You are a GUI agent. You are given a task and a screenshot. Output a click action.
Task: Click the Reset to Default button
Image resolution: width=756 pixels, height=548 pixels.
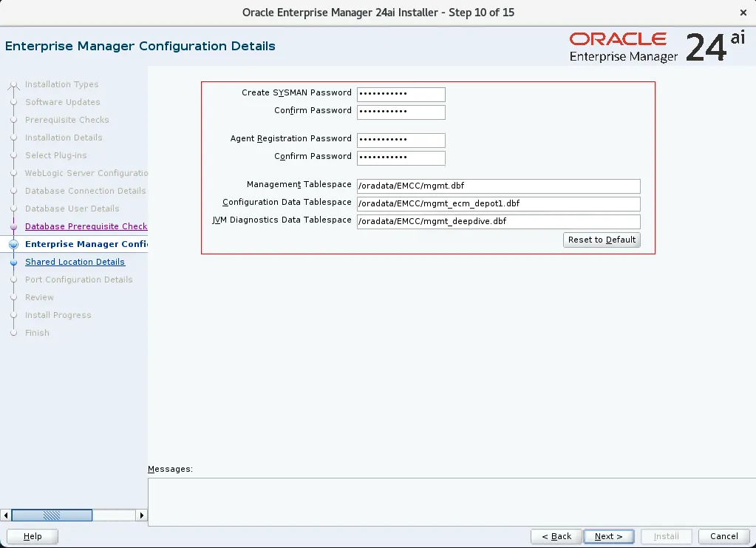602,240
